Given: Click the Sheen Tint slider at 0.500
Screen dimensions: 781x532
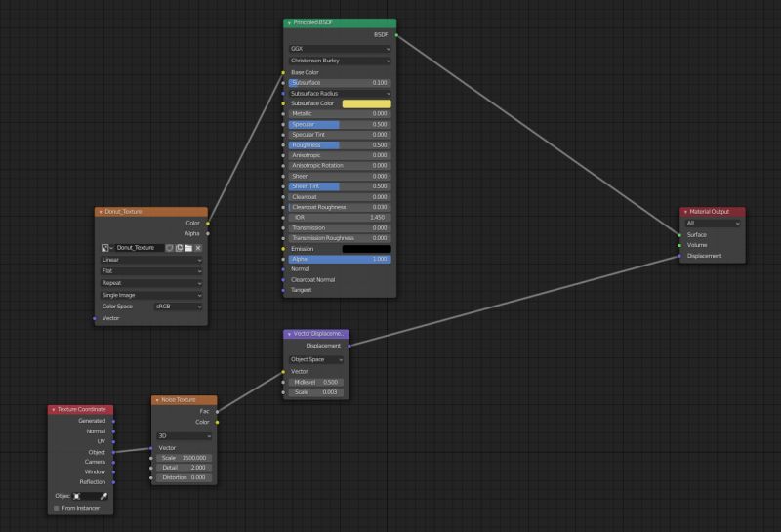Looking at the screenshot, I should (340, 186).
